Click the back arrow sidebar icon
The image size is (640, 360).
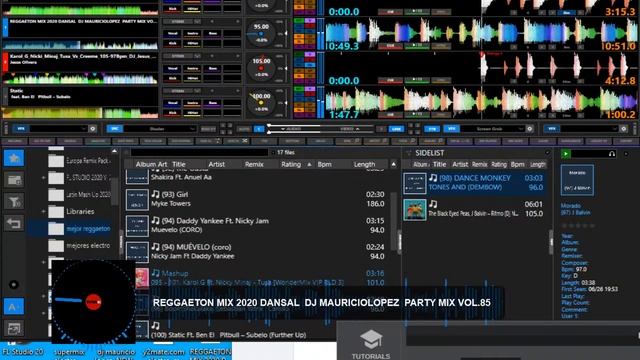(x=14, y=223)
